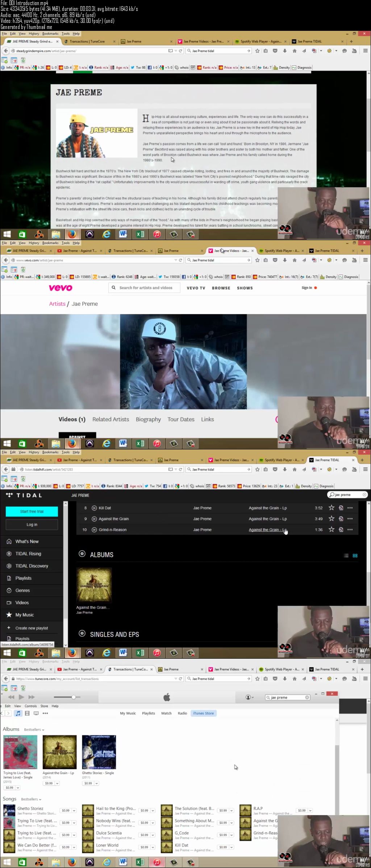Open the Controls menu in iTunes
Viewport: 371px width, 868px height.
(x=30, y=706)
